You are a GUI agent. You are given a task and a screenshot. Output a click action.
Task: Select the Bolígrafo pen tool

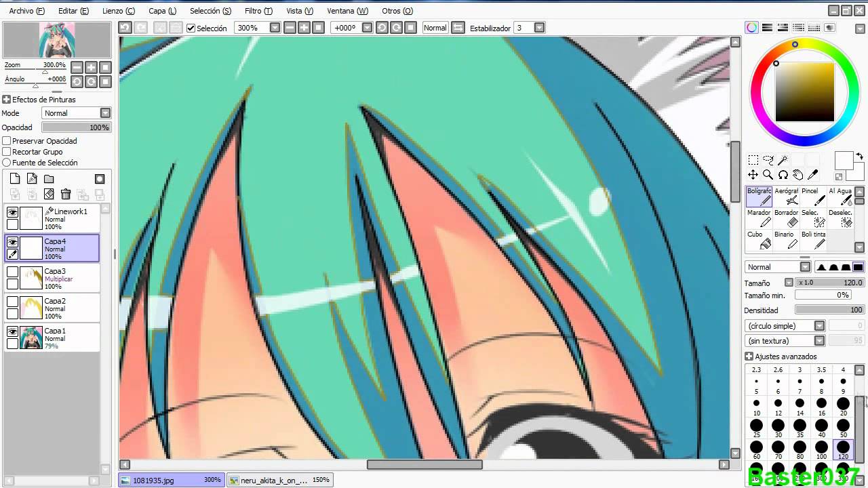(x=759, y=197)
